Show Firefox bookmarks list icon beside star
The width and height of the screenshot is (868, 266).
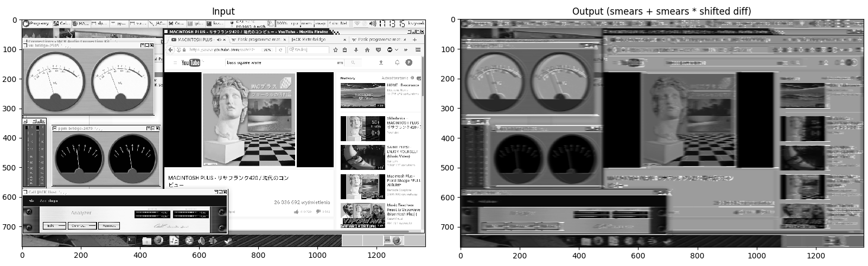tap(344, 50)
